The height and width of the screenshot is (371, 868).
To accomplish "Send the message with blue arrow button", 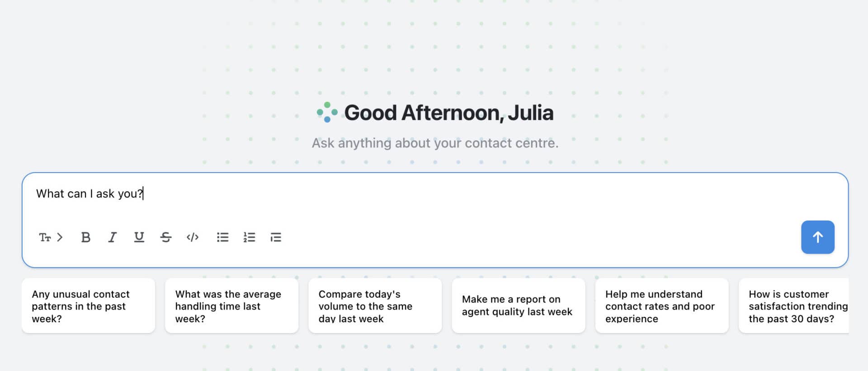I will tap(817, 237).
